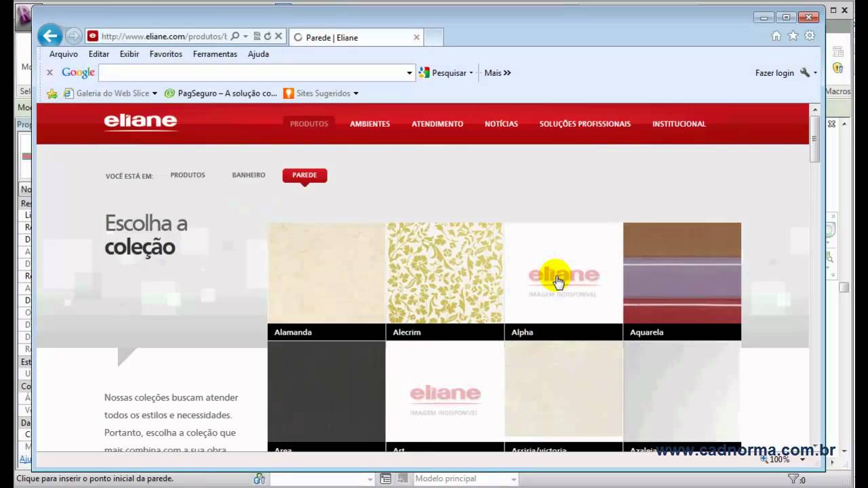Image resolution: width=868 pixels, height=488 pixels.
Task: Click the browser forward arrow button
Action: [73, 37]
